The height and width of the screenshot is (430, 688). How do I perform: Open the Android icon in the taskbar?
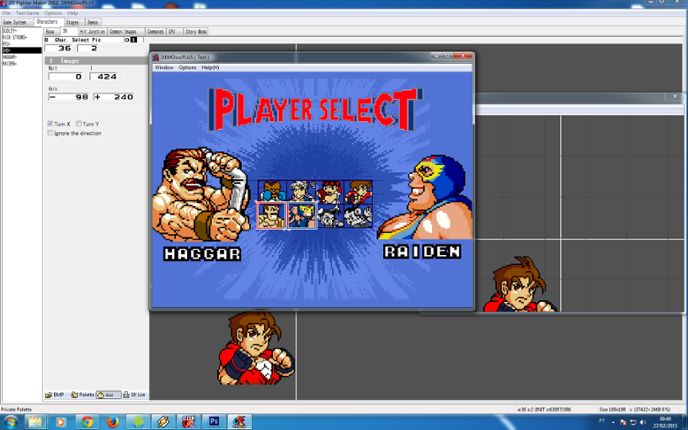pos(138,422)
